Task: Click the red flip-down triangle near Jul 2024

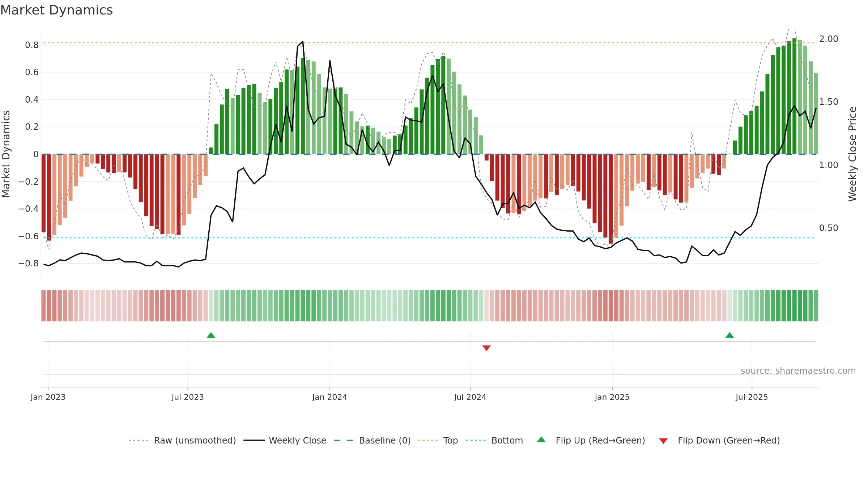Action: [486, 348]
